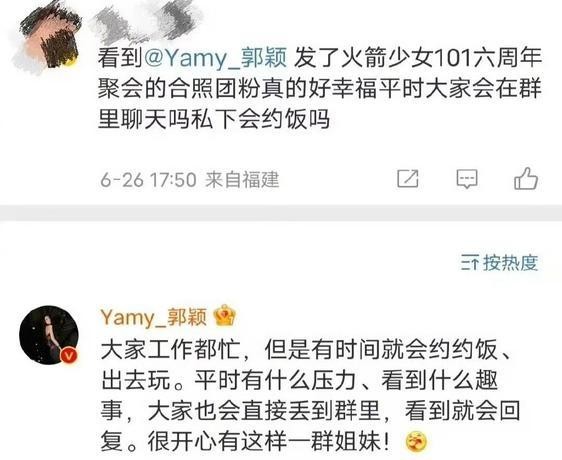
Task: Like the post with the thumbs-up icon
Action: [x=526, y=178]
